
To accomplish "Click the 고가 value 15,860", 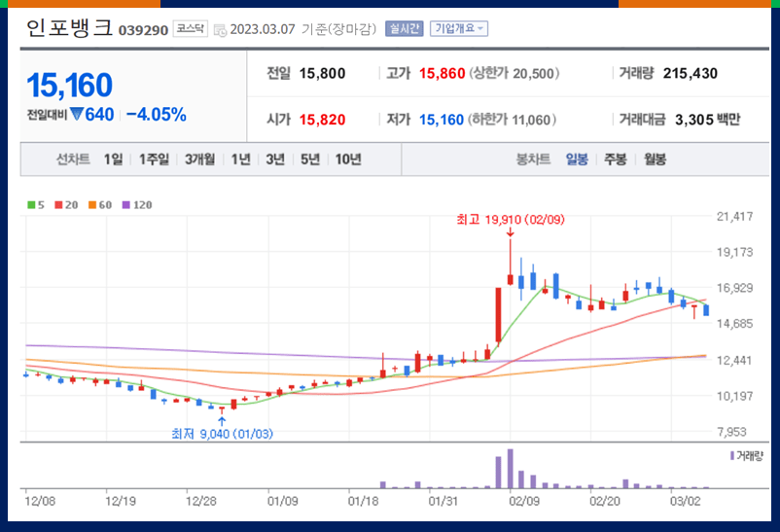I will [x=442, y=74].
